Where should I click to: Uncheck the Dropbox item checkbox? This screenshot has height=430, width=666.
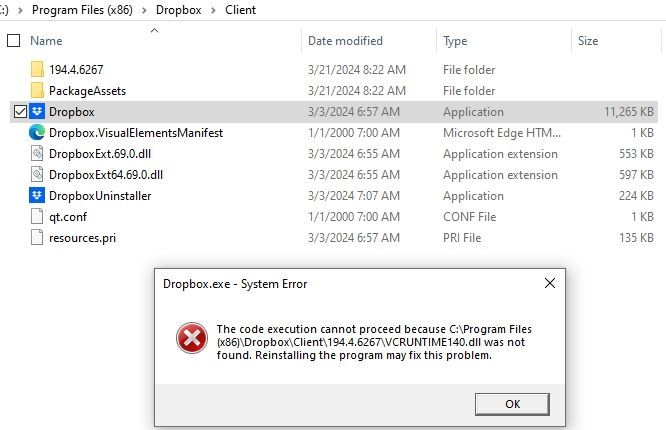(20, 112)
